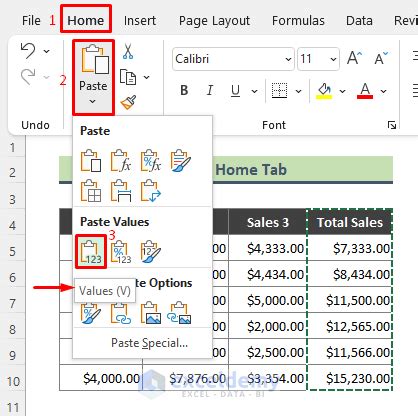Image resolution: width=418 pixels, height=416 pixels.
Task: Select cell with $7,333.00
Action: pyautogui.click(x=350, y=248)
